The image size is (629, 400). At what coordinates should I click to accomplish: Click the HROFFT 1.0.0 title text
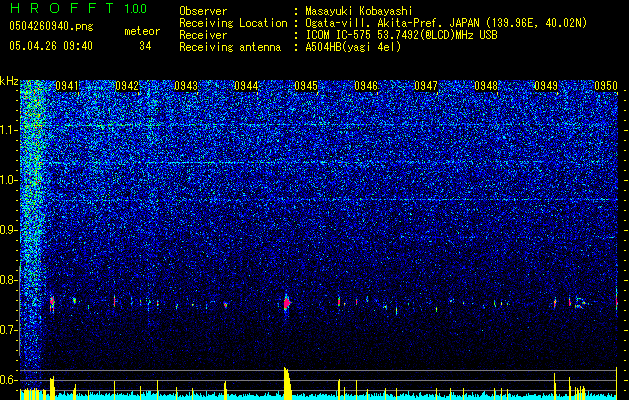(x=79, y=8)
